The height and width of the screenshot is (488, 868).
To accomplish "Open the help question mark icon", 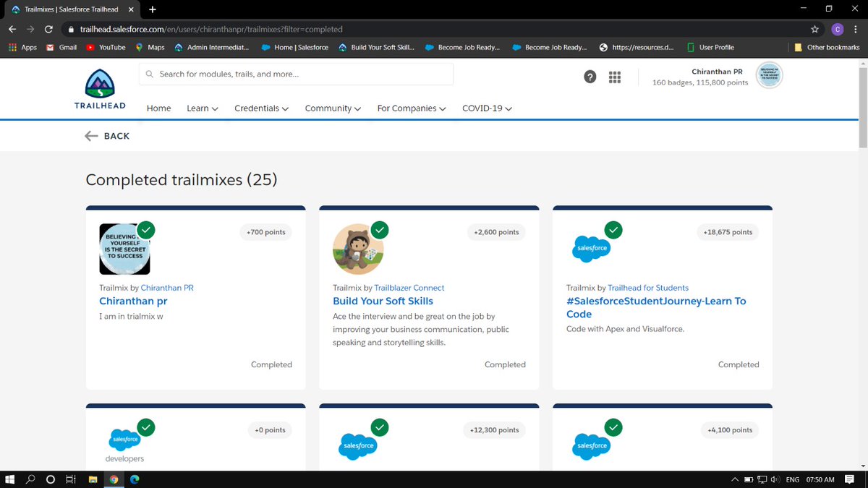I will (590, 77).
